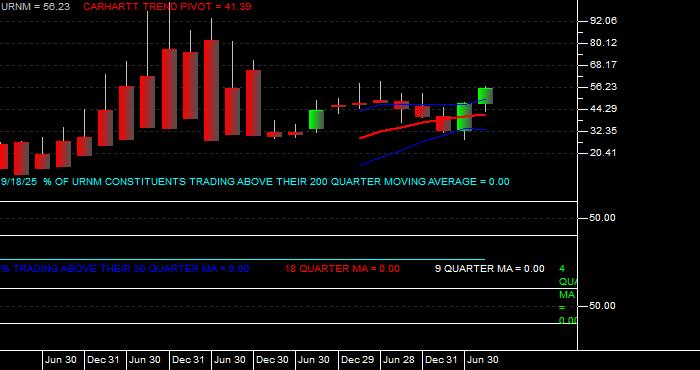Image resolution: width=700 pixels, height=370 pixels.
Task: Click the rightmost Jun 30 date label
Action: click(x=483, y=360)
